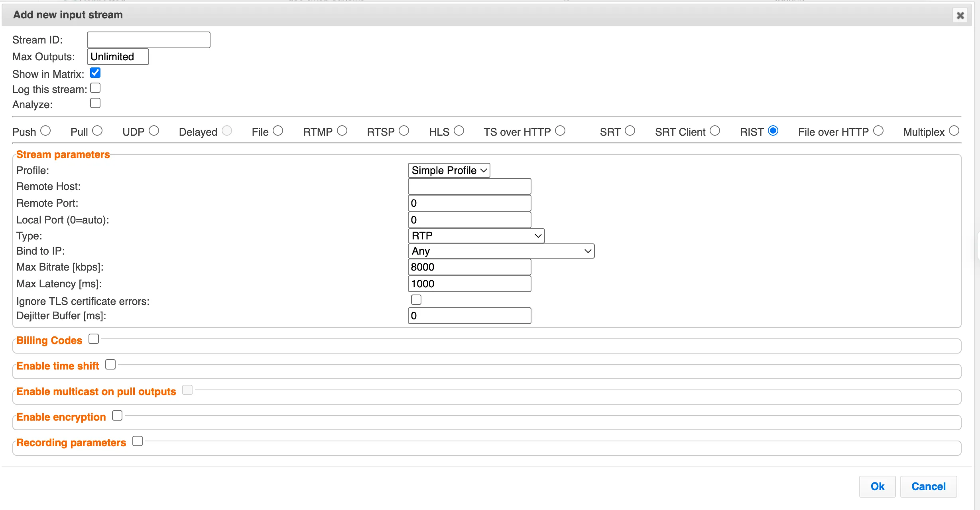
Task: Focus the Stream ID text field
Action: point(149,40)
